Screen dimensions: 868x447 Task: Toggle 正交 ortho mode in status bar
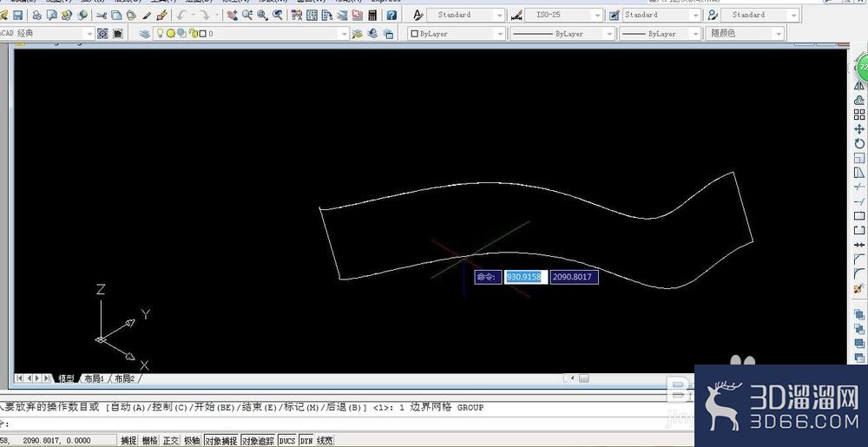(171, 440)
